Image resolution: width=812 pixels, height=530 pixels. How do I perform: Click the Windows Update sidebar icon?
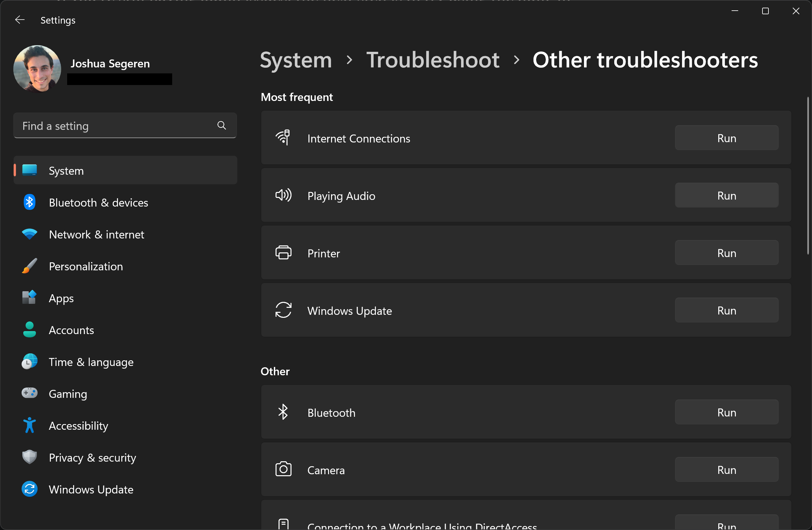coord(30,489)
